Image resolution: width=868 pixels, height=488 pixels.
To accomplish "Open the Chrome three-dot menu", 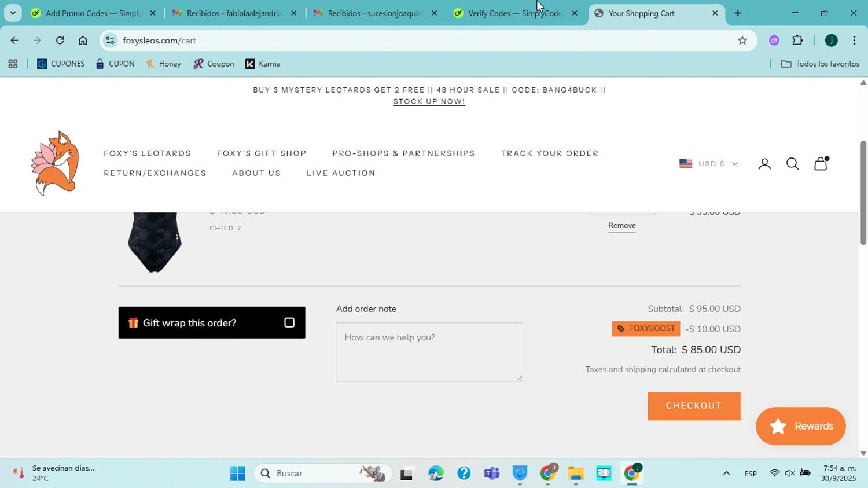I will [x=854, y=41].
